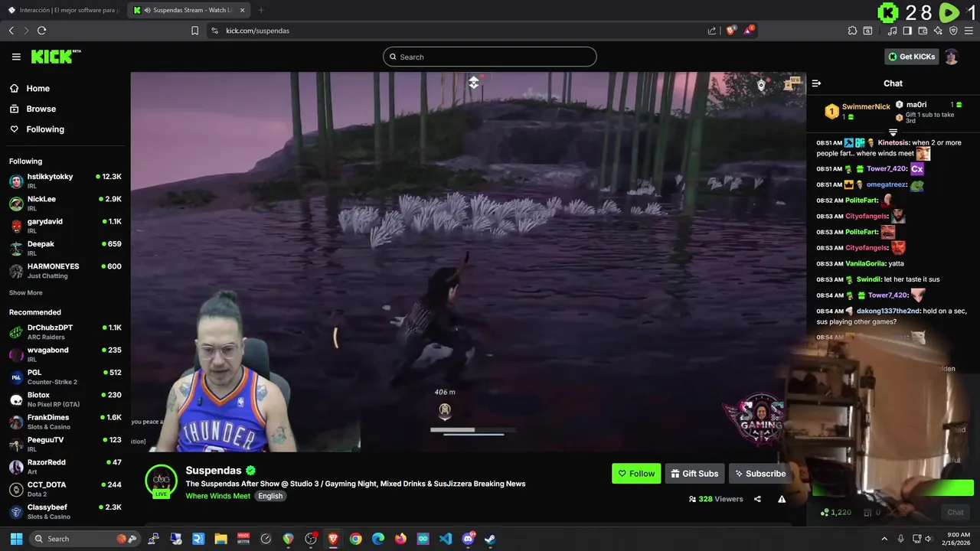Reload the page
The image size is (980, 551).
pyautogui.click(x=41, y=31)
